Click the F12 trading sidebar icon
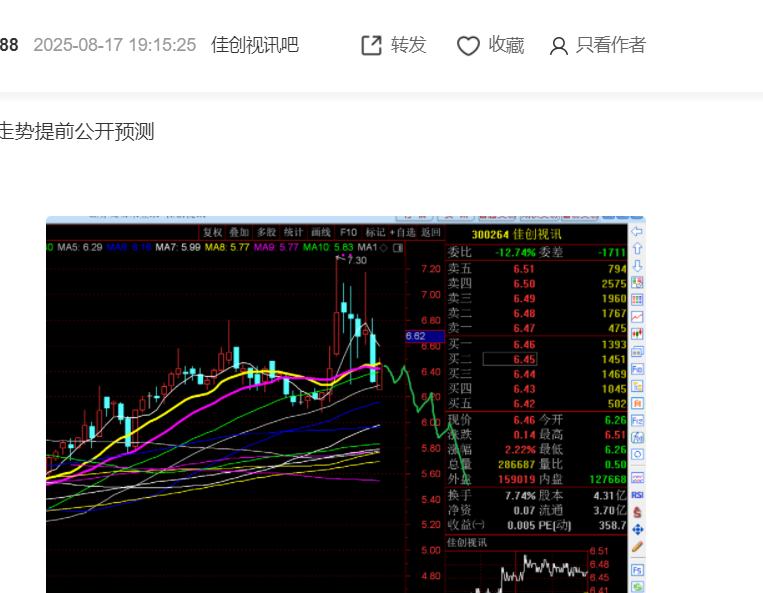The height and width of the screenshot is (593, 763). coord(637,420)
